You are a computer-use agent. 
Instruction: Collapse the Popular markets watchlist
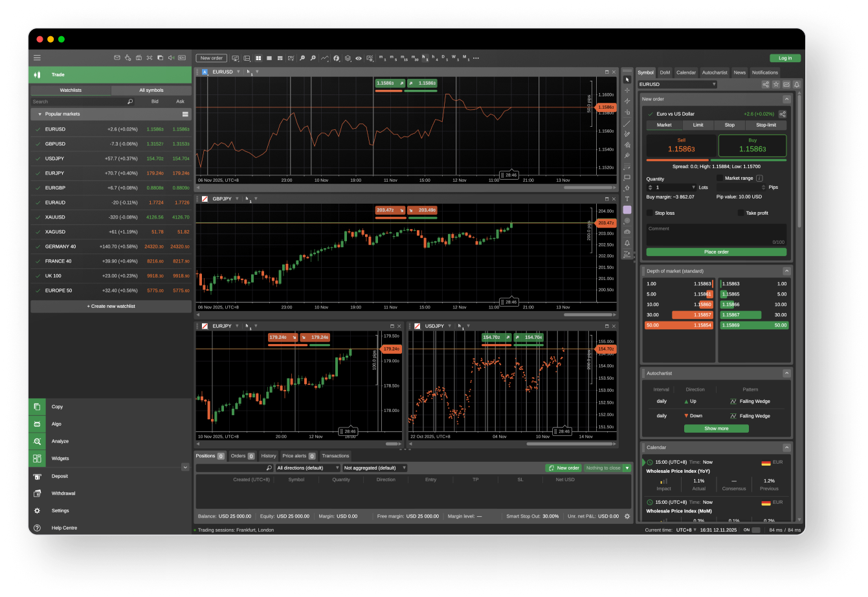pyautogui.click(x=39, y=114)
